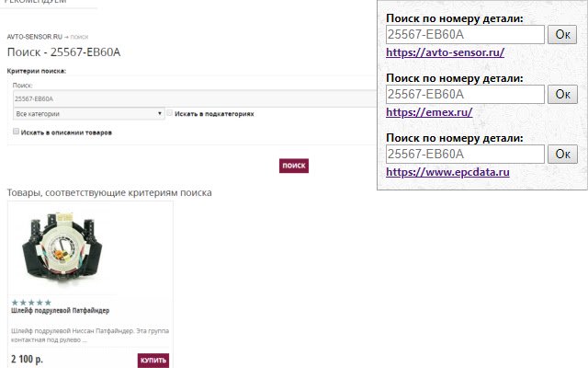Click the купить button for Шлейф подрулевой

point(153,360)
